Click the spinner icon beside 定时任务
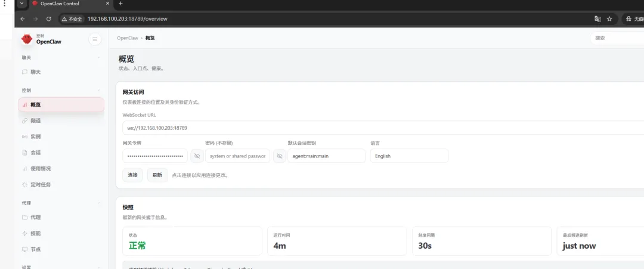This screenshot has height=269, width=644. click(24, 184)
